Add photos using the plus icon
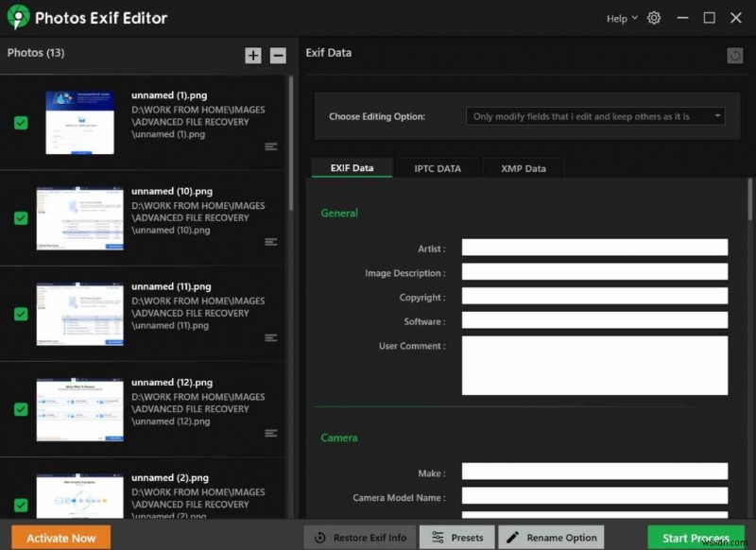756x550 pixels. tap(253, 56)
